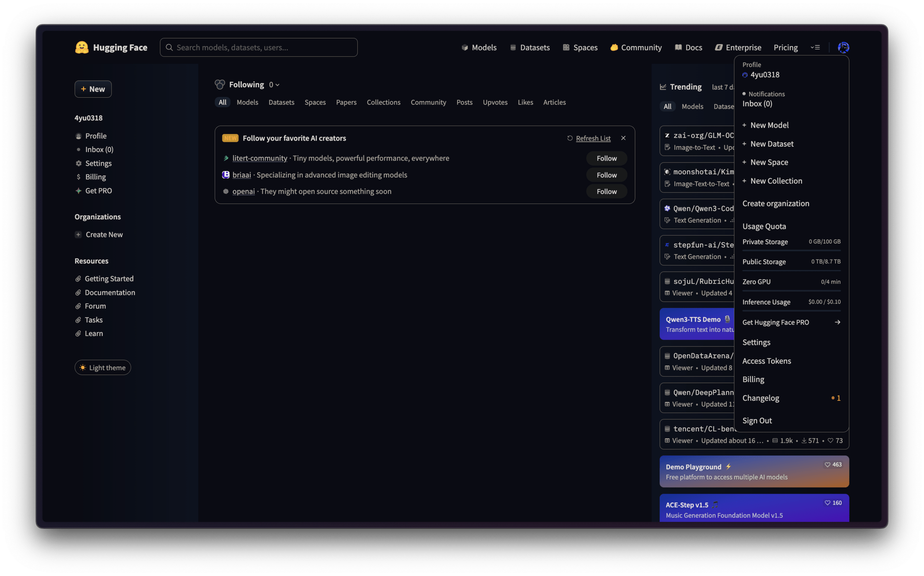Click the Hugging Face logo emoji
This screenshot has width=924, height=576.
[x=81, y=47]
